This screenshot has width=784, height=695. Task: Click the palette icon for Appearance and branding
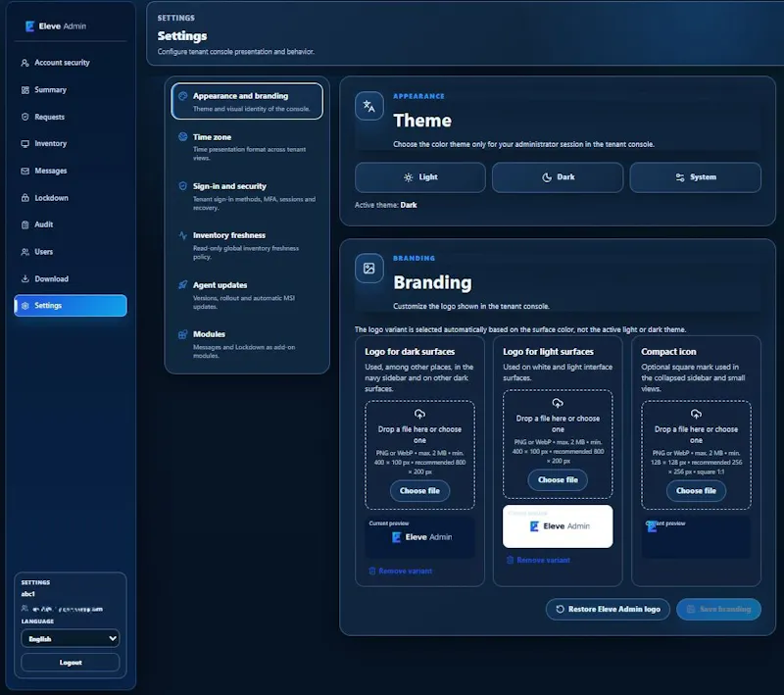(183, 95)
